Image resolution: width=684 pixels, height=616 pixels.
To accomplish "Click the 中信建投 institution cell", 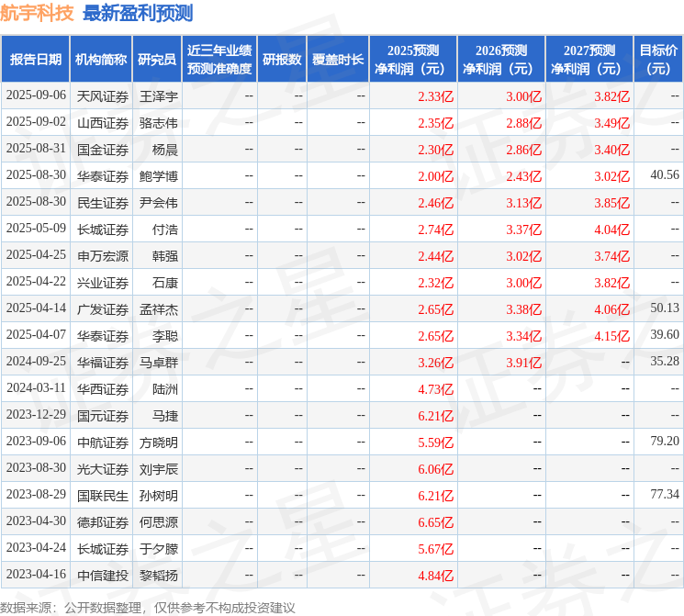I will tap(103, 576).
